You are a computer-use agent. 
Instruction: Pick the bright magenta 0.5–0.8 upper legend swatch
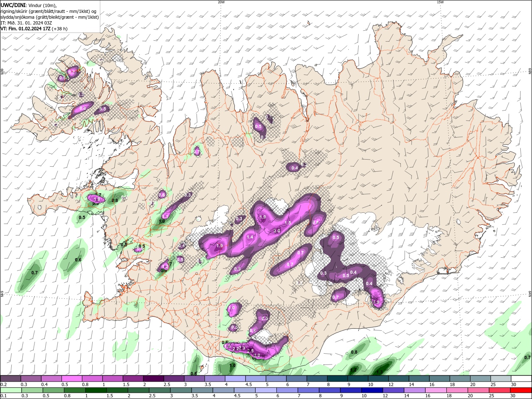pyautogui.click(x=71, y=379)
